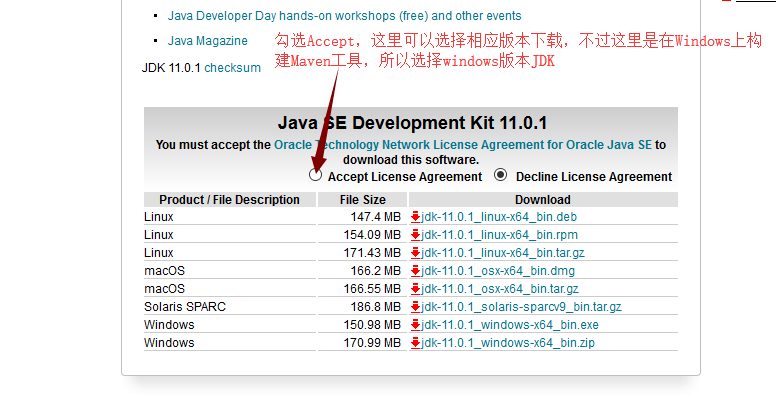
Task: Click Java SE Development Kit 11.0.1 heading
Action: (x=412, y=123)
